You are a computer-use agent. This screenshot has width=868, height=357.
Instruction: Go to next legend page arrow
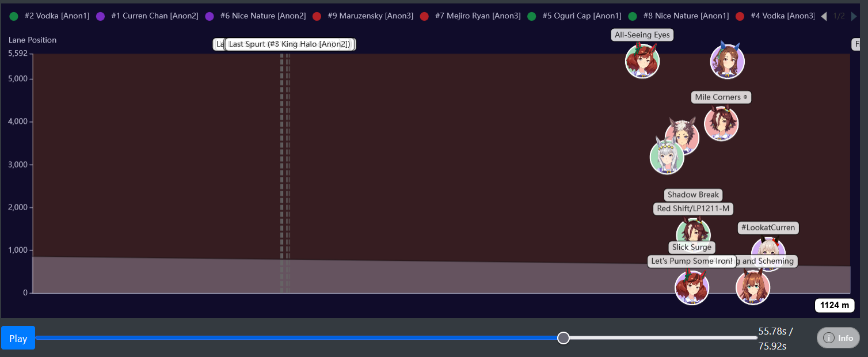click(x=854, y=16)
